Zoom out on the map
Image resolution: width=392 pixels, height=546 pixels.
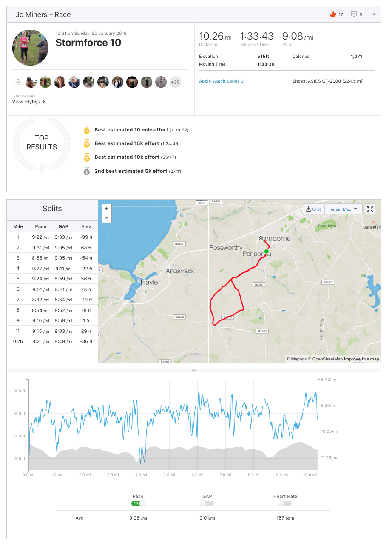click(x=107, y=218)
